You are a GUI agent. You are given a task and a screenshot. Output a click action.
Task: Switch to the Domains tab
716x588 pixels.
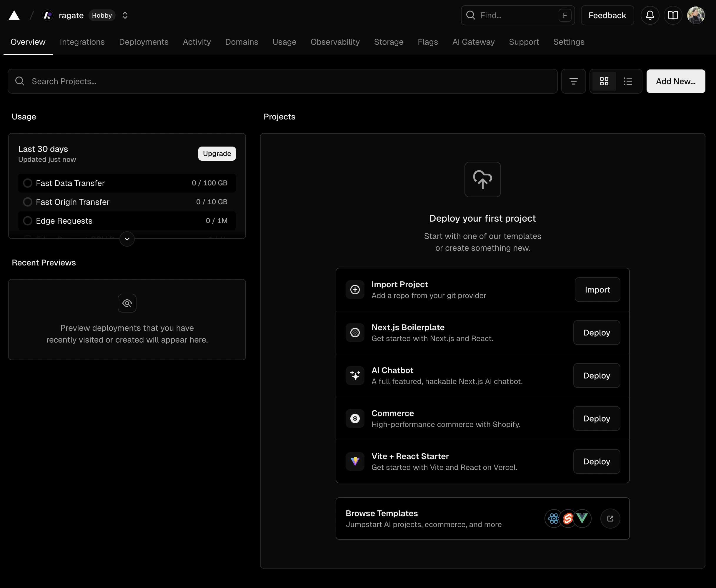(242, 42)
